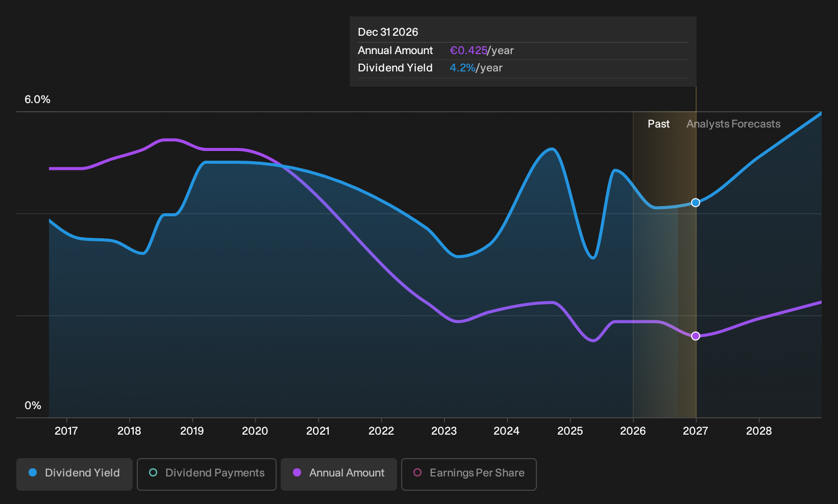Select the blue data point at 2027
Screen dimensions: 838x504
point(696,203)
